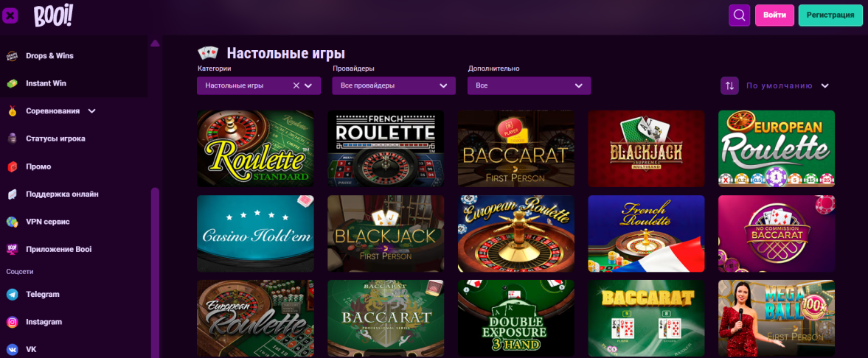Expand the Соревнования submenu chevron

[92, 111]
